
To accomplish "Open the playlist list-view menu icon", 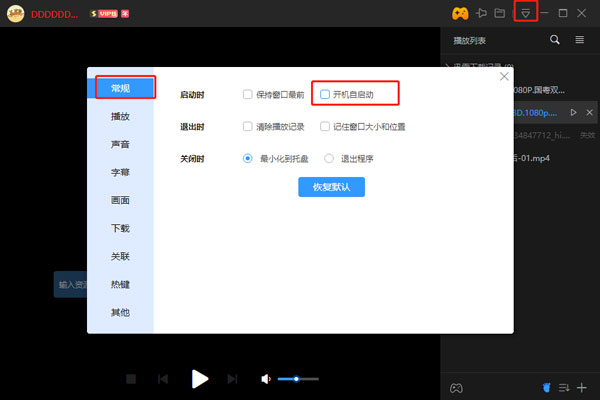I will pyautogui.click(x=579, y=39).
